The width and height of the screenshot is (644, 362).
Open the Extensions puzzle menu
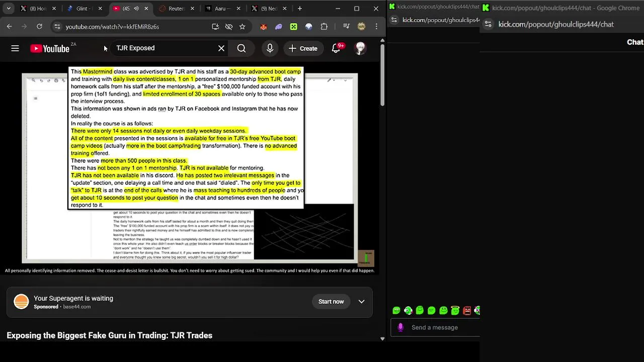pyautogui.click(x=324, y=27)
